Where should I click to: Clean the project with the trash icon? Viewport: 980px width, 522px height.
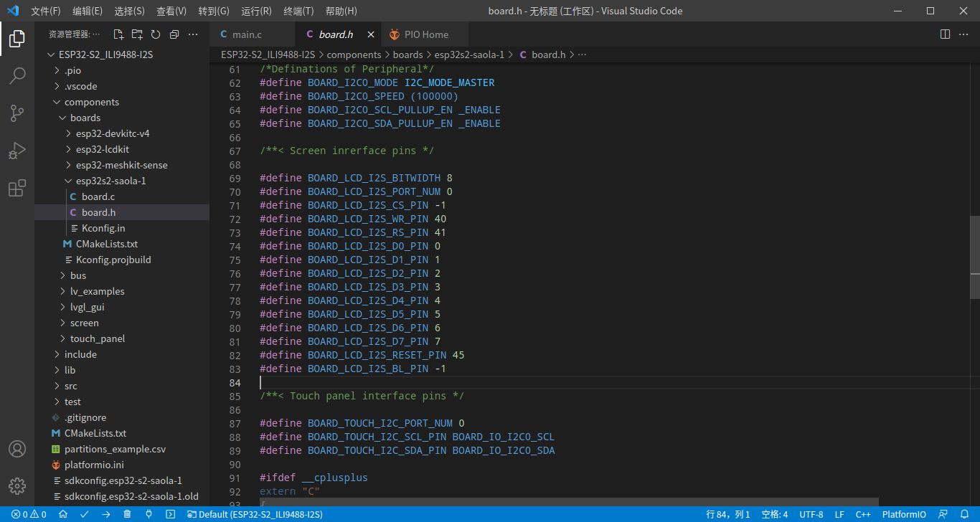[126, 514]
